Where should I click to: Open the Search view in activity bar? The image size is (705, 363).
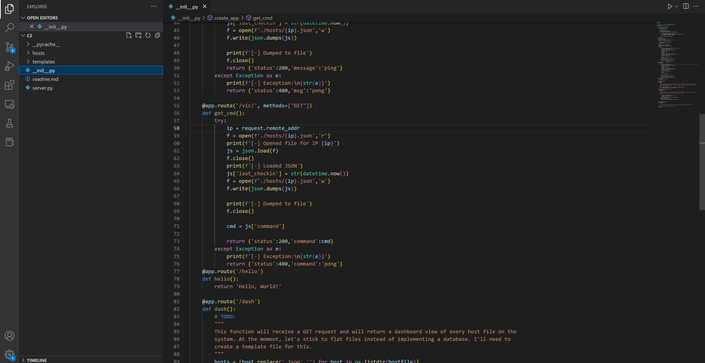[9, 28]
